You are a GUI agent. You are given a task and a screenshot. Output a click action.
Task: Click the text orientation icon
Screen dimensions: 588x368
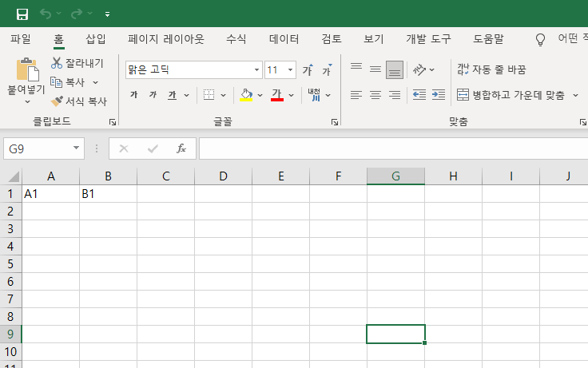(419, 69)
